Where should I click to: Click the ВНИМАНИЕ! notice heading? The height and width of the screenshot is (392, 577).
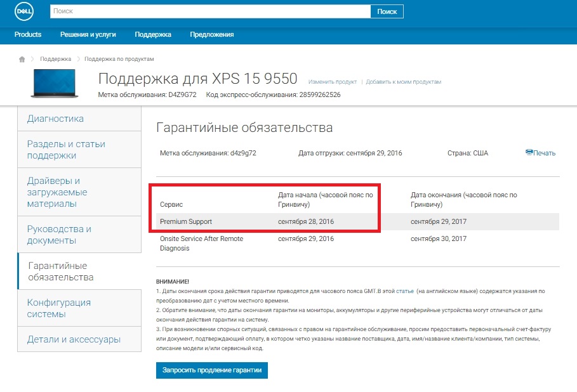click(173, 282)
